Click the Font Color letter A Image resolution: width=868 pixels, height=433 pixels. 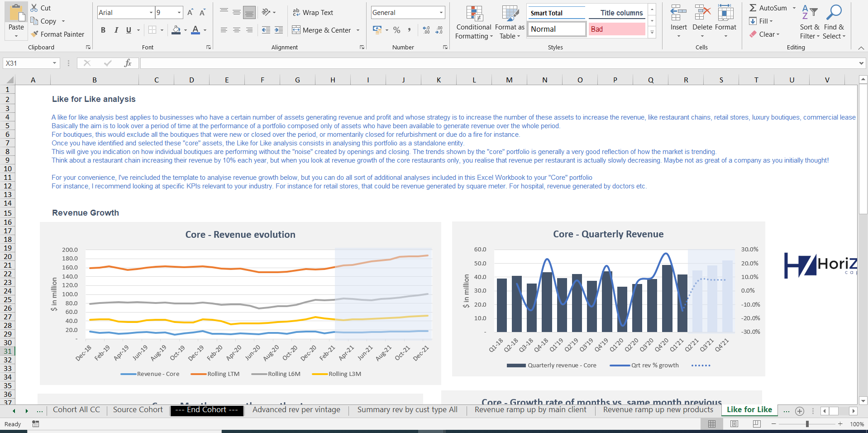click(196, 30)
